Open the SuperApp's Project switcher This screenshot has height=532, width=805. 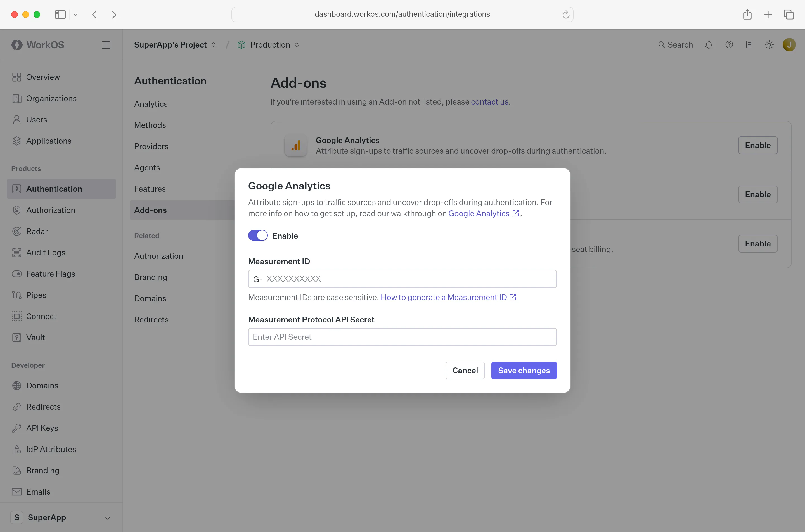point(175,45)
